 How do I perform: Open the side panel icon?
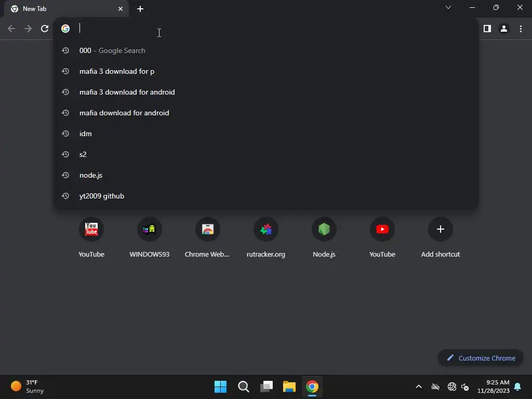487,29
